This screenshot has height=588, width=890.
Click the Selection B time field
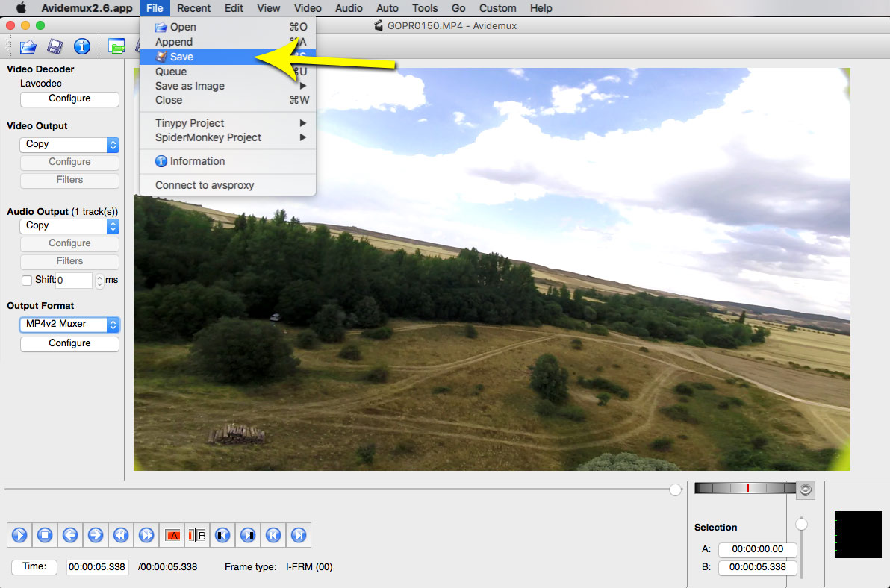[757, 567]
